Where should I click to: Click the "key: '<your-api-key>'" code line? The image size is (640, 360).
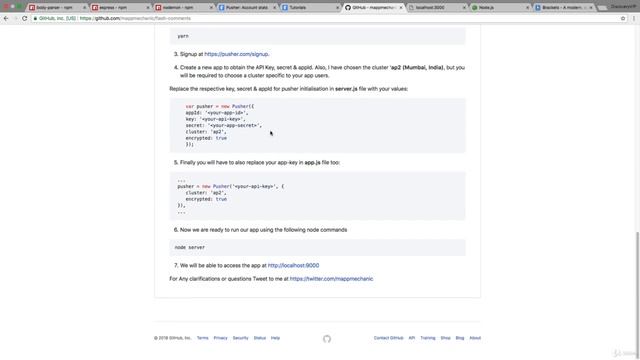click(216, 119)
